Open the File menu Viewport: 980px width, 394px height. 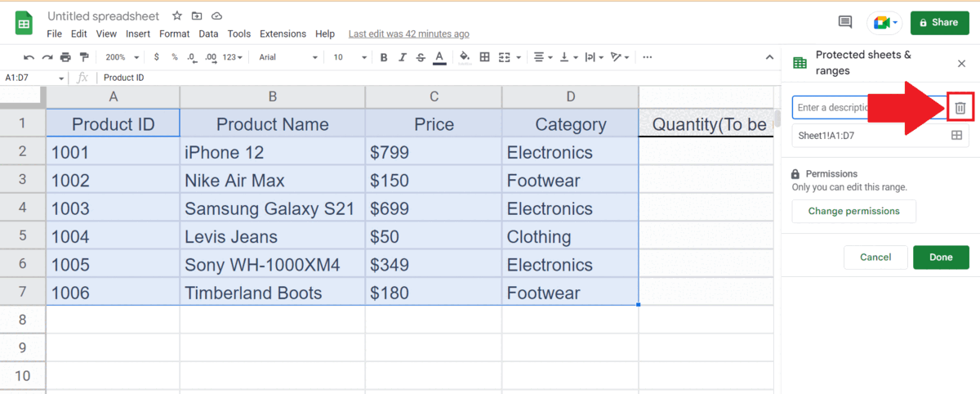point(55,34)
